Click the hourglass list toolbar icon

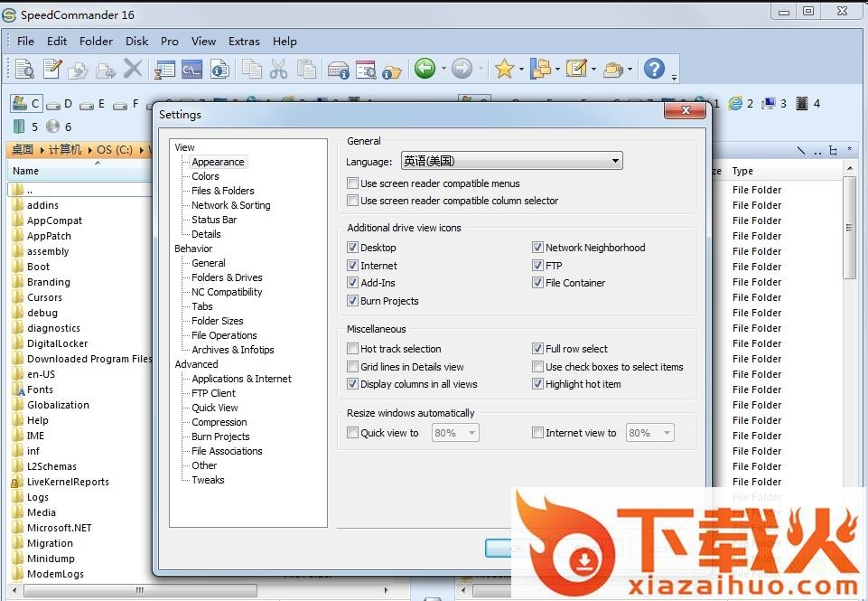coord(164,70)
